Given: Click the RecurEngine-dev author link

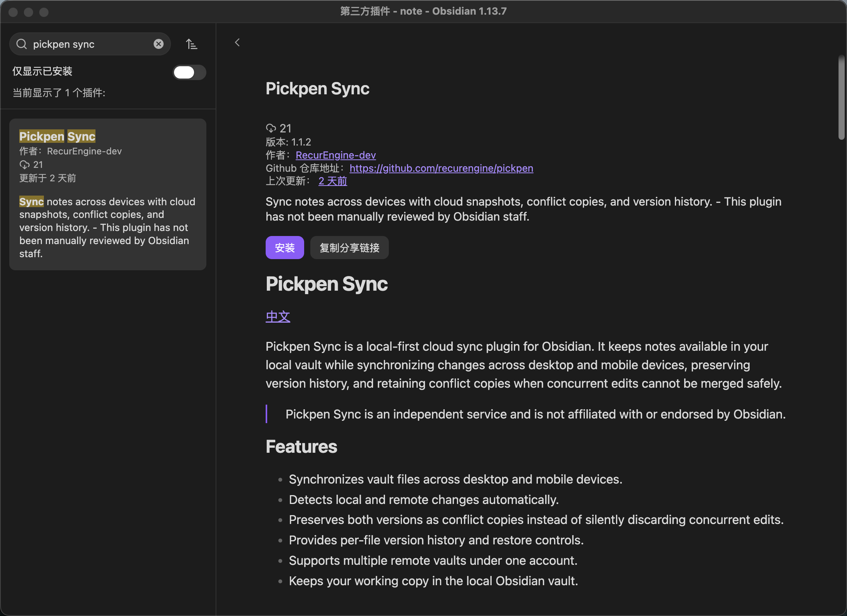Looking at the screenshot, I should click(x=336, y=155).
